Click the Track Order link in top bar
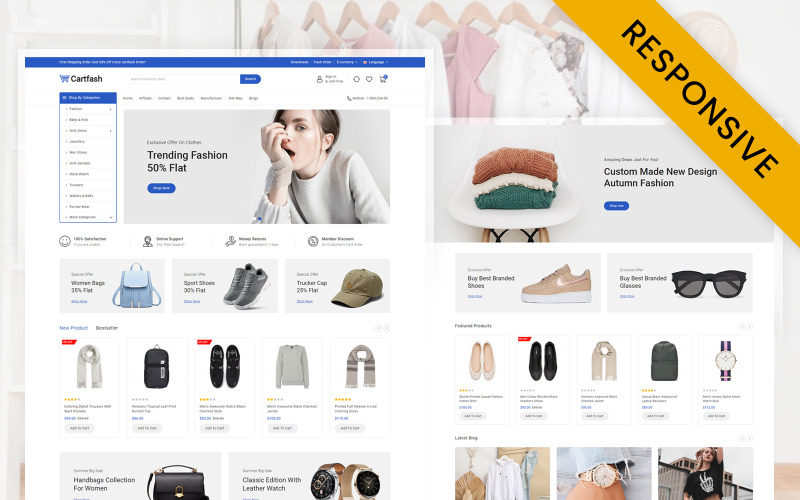 point(322,62)
